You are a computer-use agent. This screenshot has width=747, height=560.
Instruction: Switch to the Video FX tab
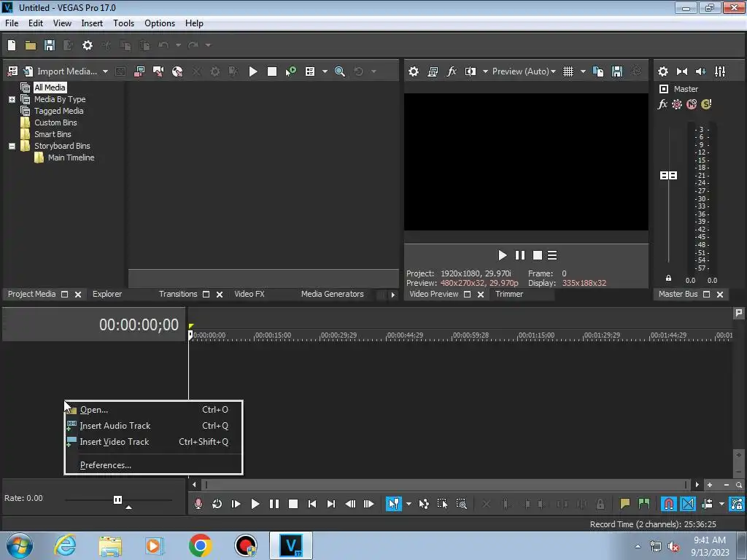[x=249, y=295]
